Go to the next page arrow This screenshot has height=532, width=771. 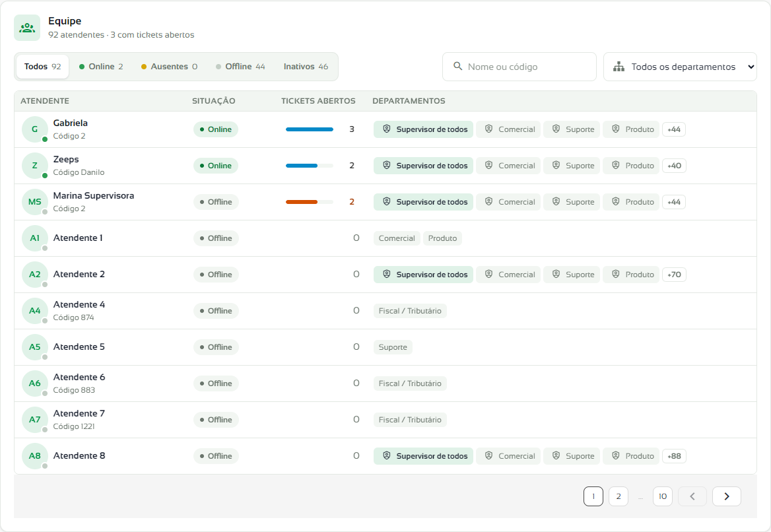click(x=726, y=496)
